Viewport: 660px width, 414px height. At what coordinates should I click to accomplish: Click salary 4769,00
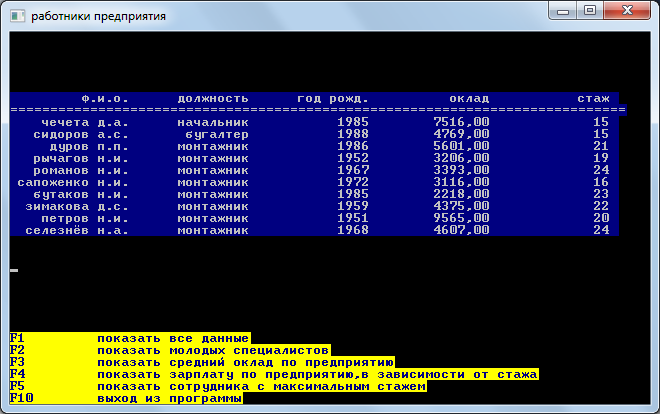point(461,134)
